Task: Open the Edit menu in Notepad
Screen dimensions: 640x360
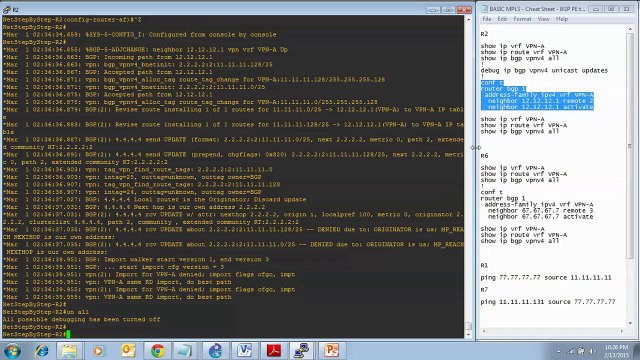Action: click(x=502, y=19)
